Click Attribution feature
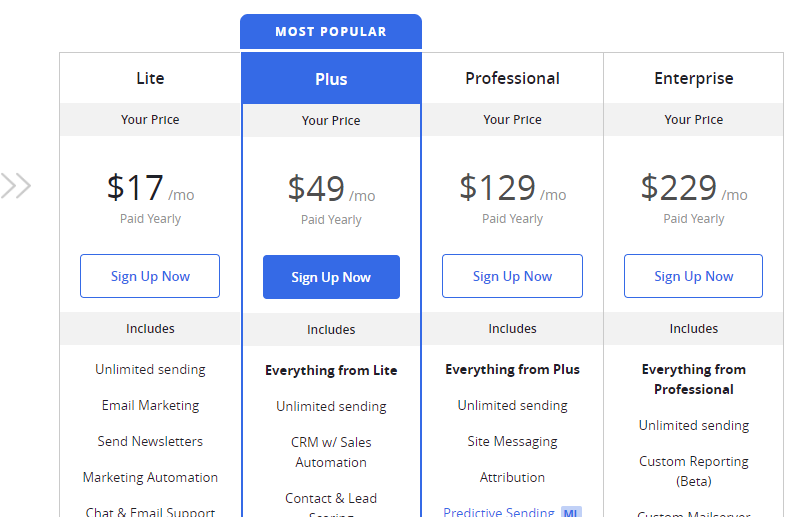 coord(512,477)
